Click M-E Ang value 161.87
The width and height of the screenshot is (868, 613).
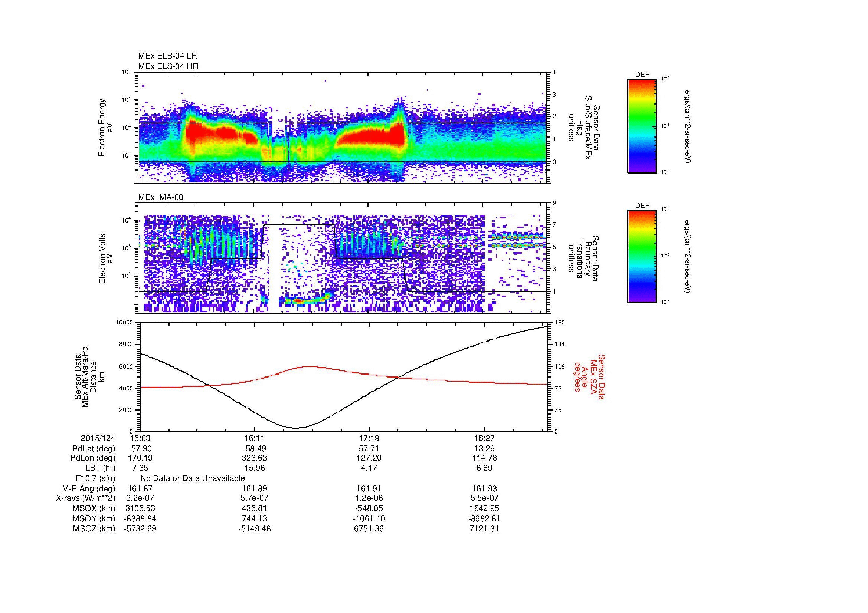(140, 489)
